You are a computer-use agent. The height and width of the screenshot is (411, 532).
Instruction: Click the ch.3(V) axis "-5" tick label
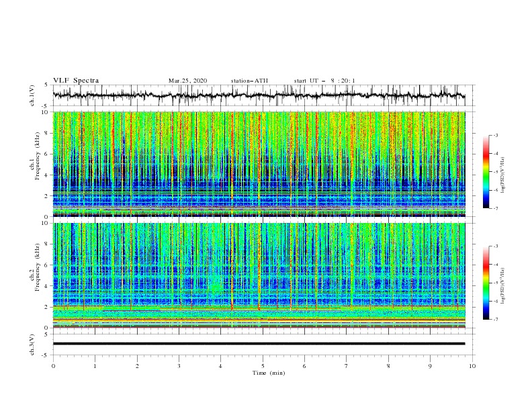pyautogui.click(x=46, y=355)
